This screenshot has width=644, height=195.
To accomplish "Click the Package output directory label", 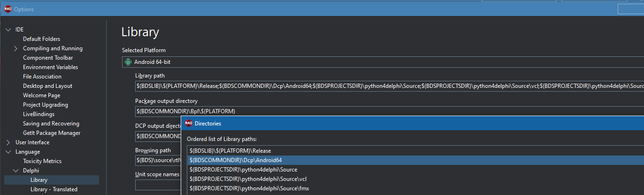I will coord(166,101).
